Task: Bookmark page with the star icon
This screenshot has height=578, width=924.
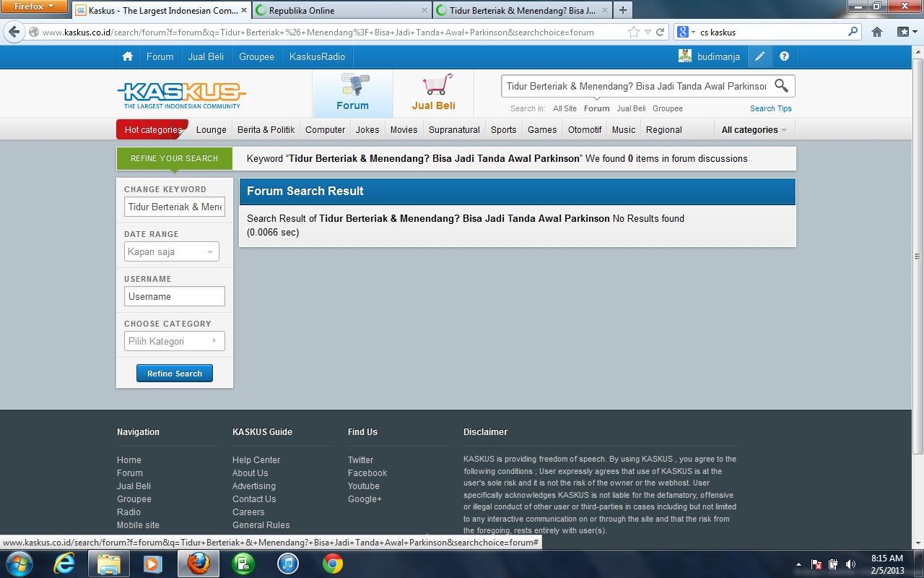Action: tap(633, 32)
